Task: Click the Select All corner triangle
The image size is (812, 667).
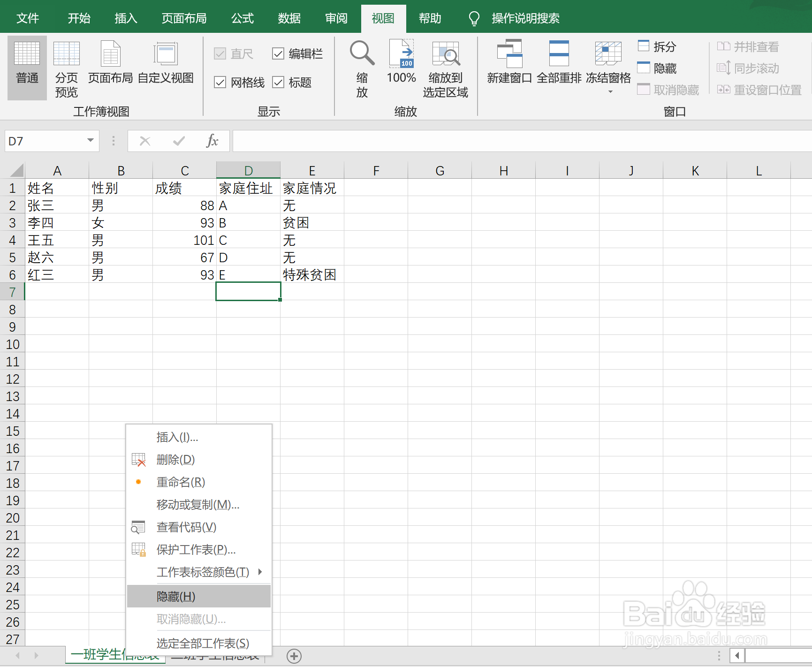Action: (16, 170)
